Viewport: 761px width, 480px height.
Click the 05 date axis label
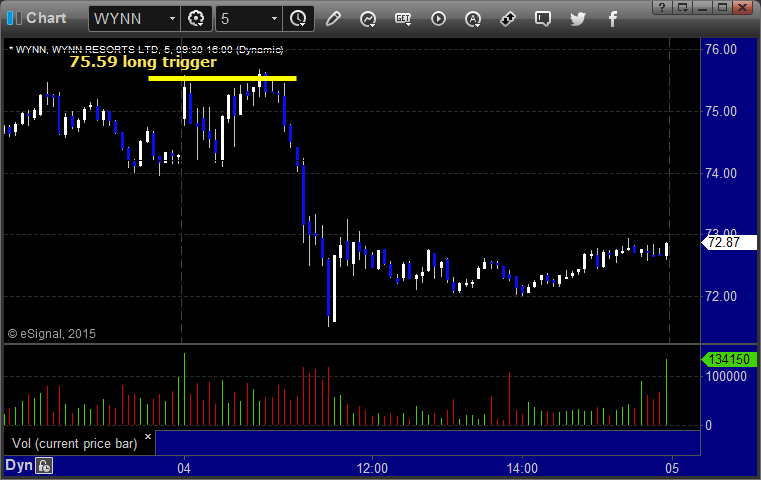click(x=672, y=468)
